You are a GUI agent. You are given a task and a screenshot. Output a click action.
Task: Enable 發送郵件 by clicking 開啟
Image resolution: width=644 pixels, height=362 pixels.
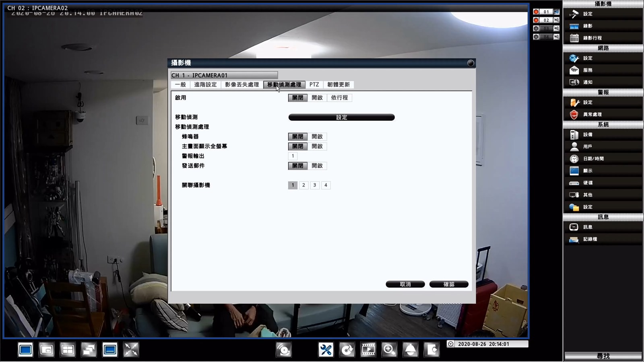pyautogui.click(x=317, y=166)
